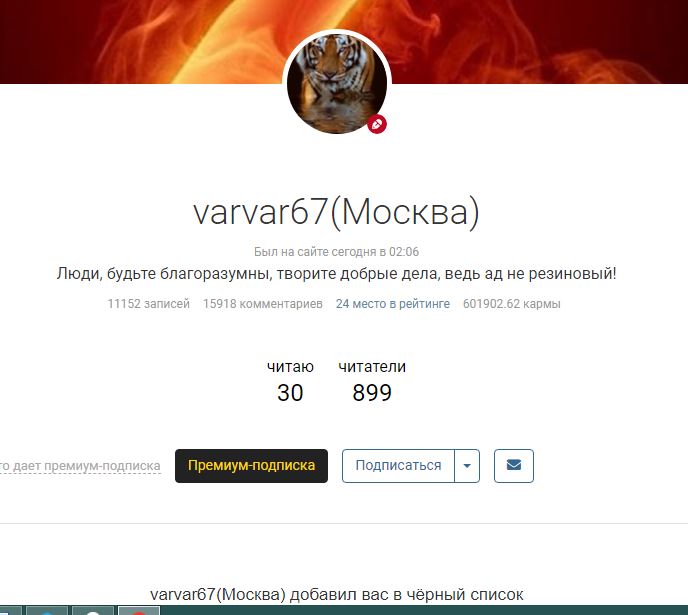Screen dimensions: 688x615
Task: Click the Премиум-подписка button
Action: [251, 465]
